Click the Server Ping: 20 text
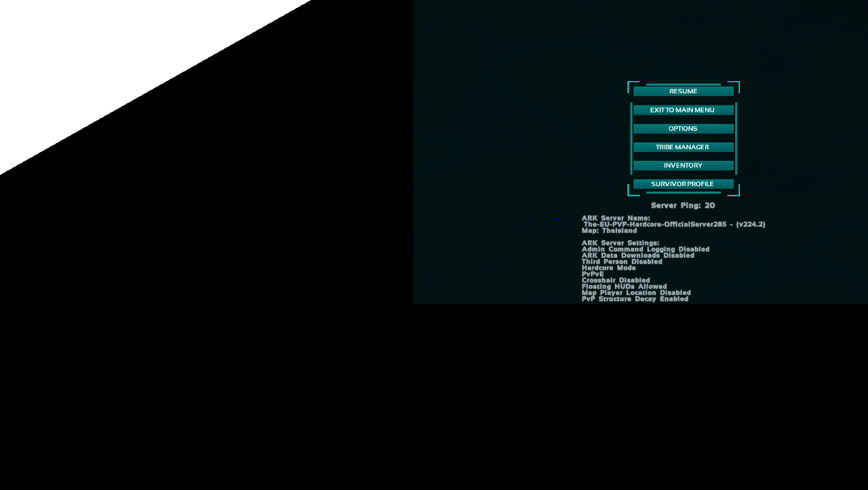Image resolution: width=868 pixels, height=490 pixels. point(683,205)
